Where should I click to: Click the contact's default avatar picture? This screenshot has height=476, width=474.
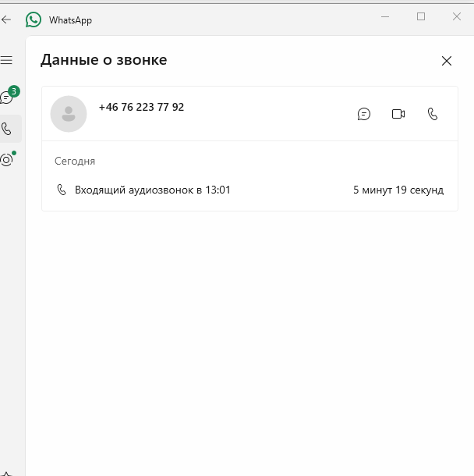[x=69, y=114]
